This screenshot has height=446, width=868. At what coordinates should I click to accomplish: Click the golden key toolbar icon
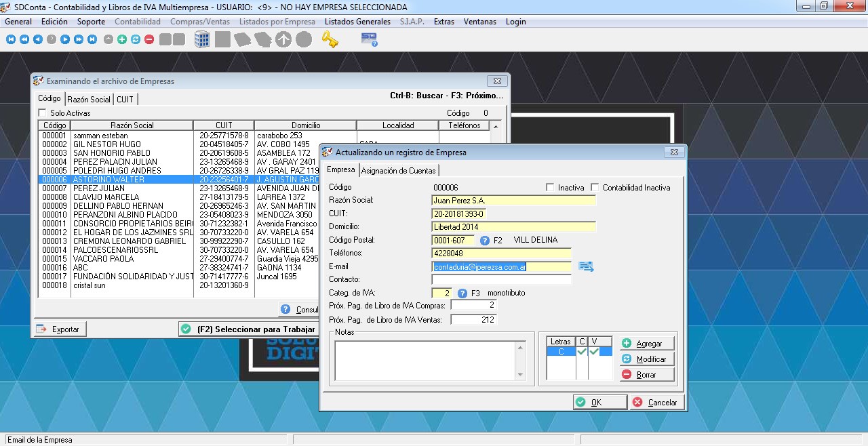[330, 39]
